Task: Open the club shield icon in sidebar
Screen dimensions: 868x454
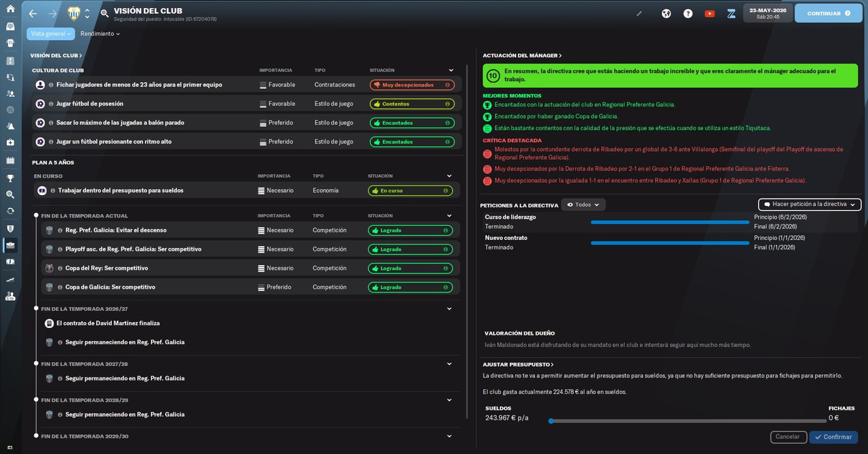Action: tap(10, 228)
